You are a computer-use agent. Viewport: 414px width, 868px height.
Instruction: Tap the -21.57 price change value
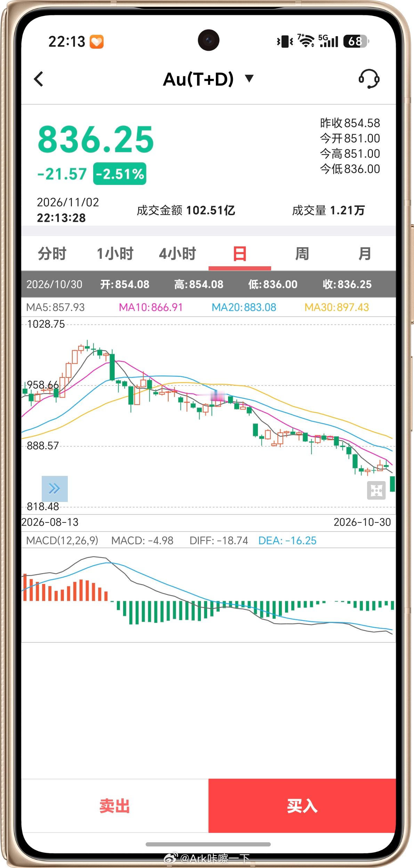click(x=62, y=174)
